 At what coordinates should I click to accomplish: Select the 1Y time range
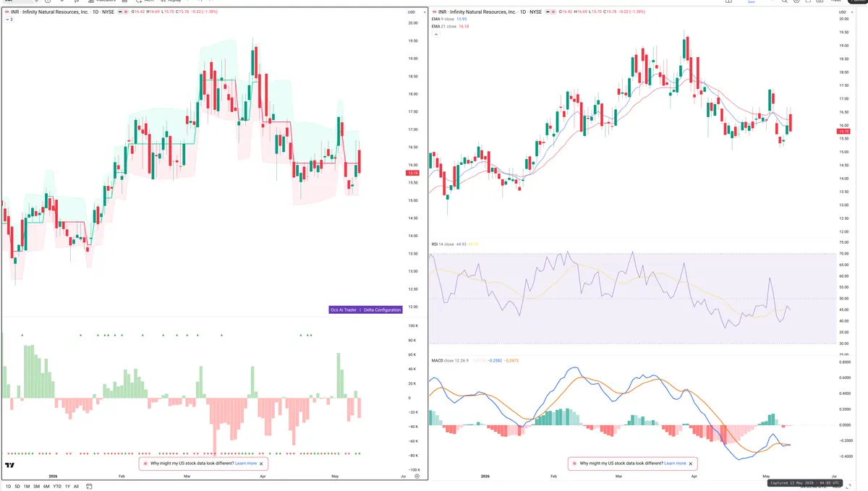coord(67,486)
